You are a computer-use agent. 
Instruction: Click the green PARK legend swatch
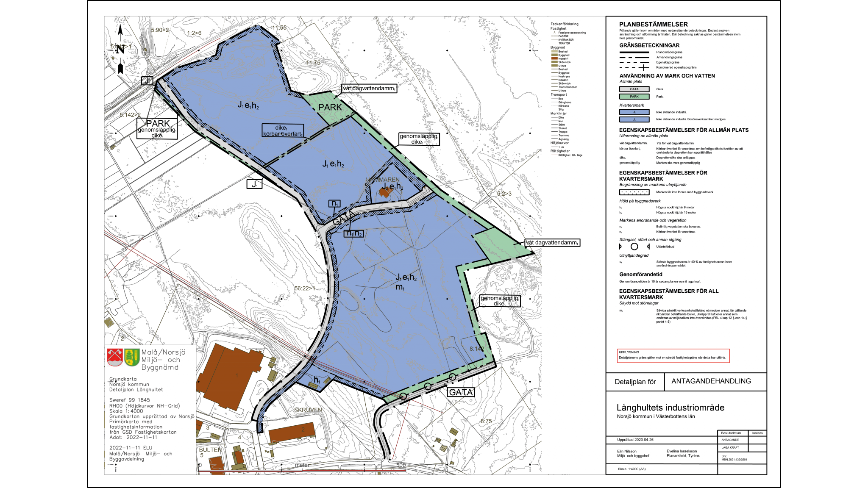[x=634, y=97]
